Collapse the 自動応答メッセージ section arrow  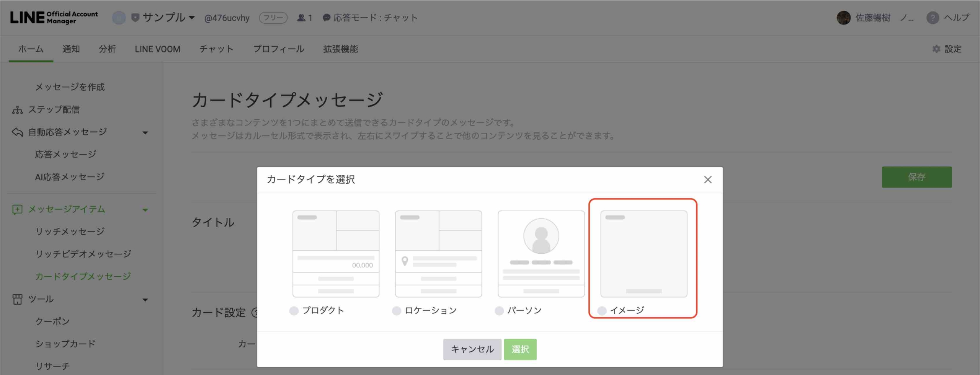pyautogui.click(x=145, y=133)
